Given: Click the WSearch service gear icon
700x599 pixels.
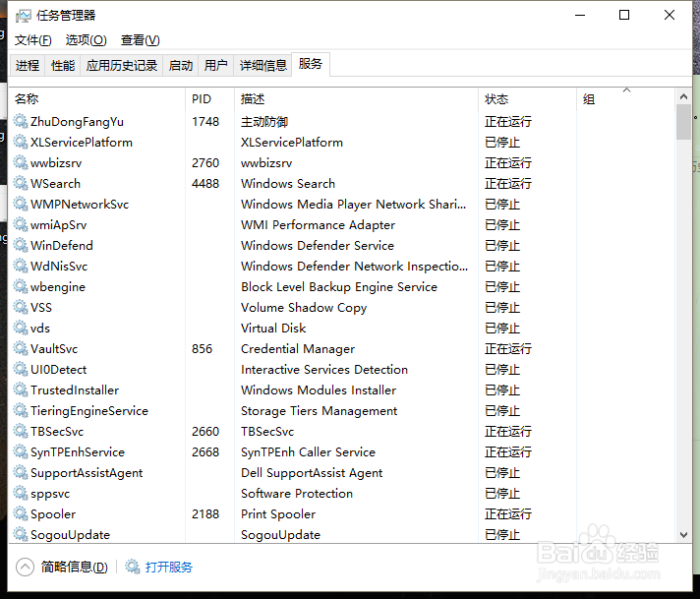Looking at the screenshot, I should (20, 183).
